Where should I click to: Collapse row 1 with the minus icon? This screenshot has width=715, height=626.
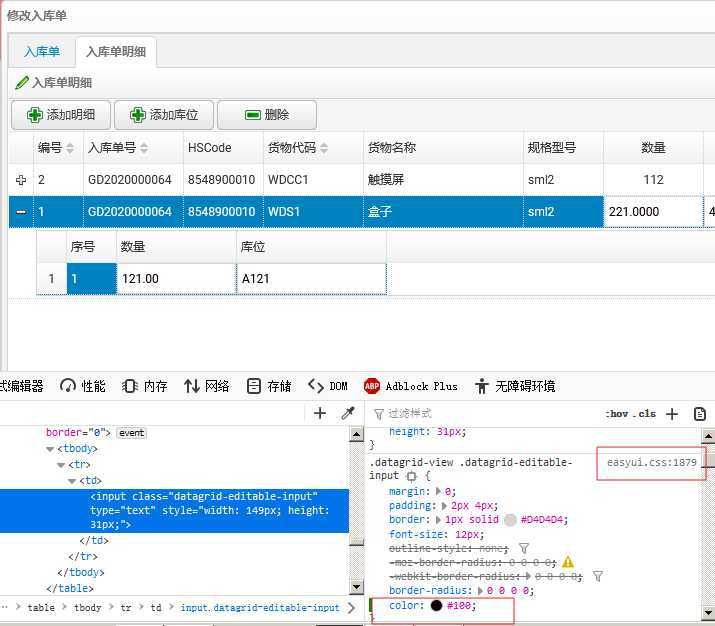pos(21,212)
